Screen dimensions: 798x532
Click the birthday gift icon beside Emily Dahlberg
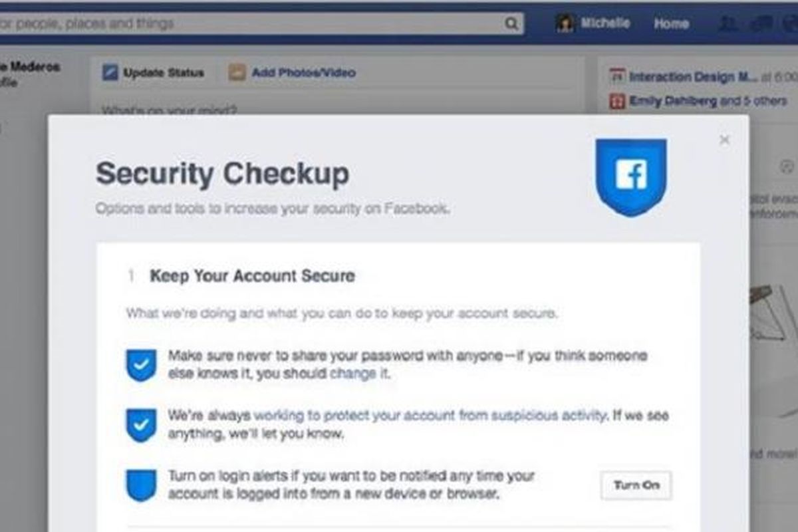tap(618, 102)
